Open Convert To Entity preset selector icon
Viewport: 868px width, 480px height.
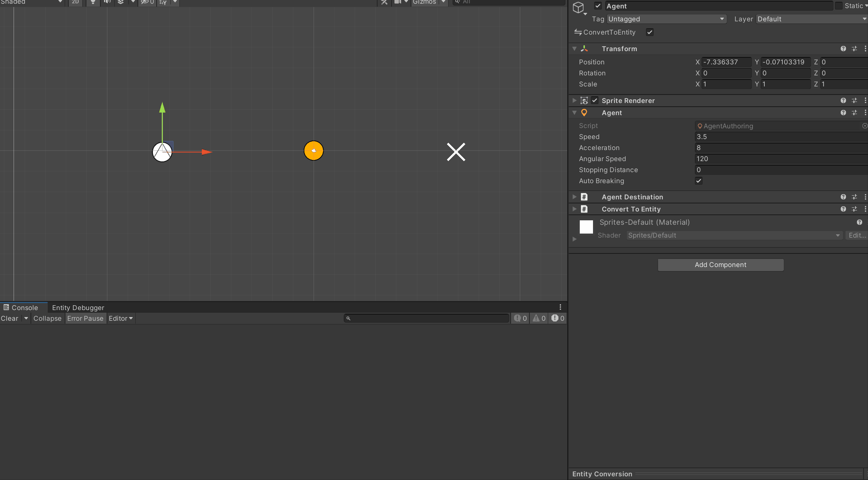(x=854, y=209)
